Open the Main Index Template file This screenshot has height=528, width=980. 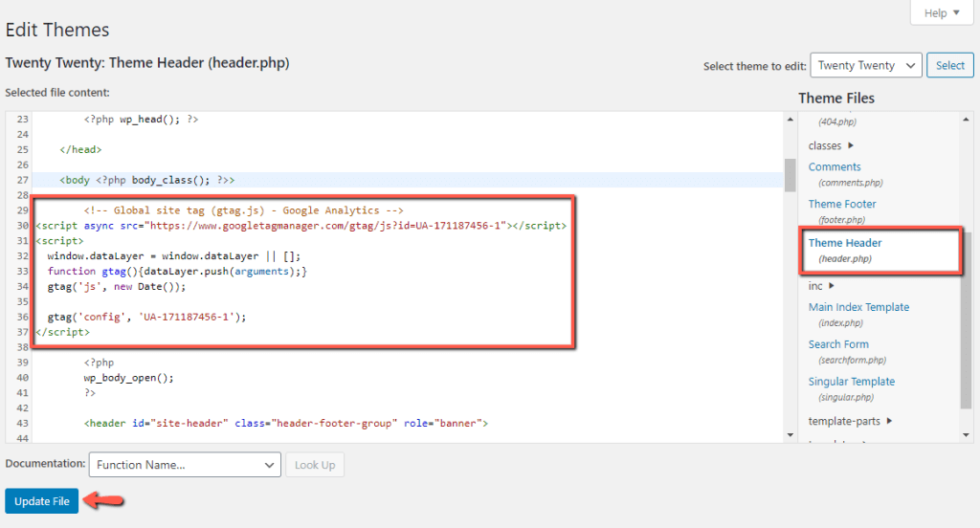point(858,307)
